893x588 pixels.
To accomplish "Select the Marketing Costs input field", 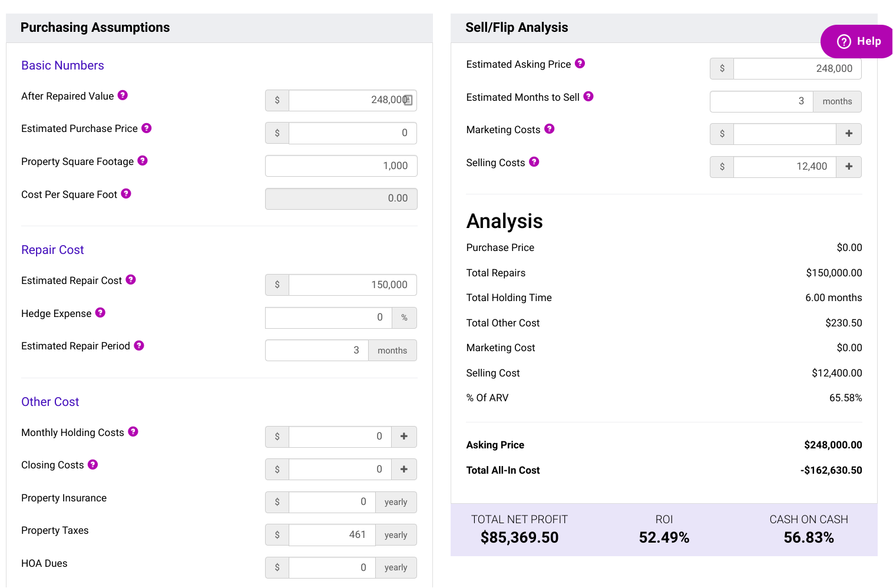I will coord(785,134).
